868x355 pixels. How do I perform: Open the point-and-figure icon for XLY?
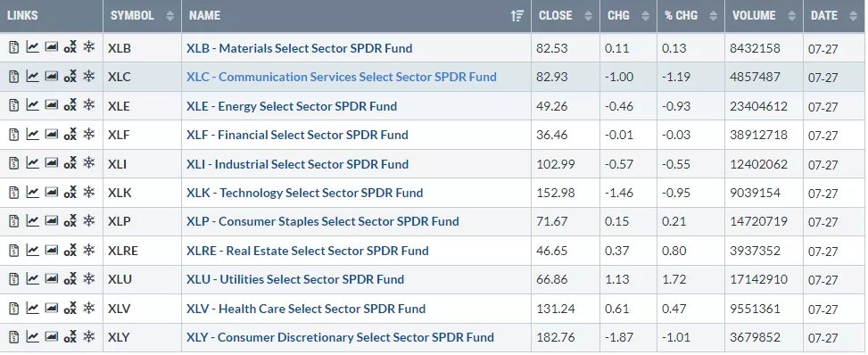point(70,336)
